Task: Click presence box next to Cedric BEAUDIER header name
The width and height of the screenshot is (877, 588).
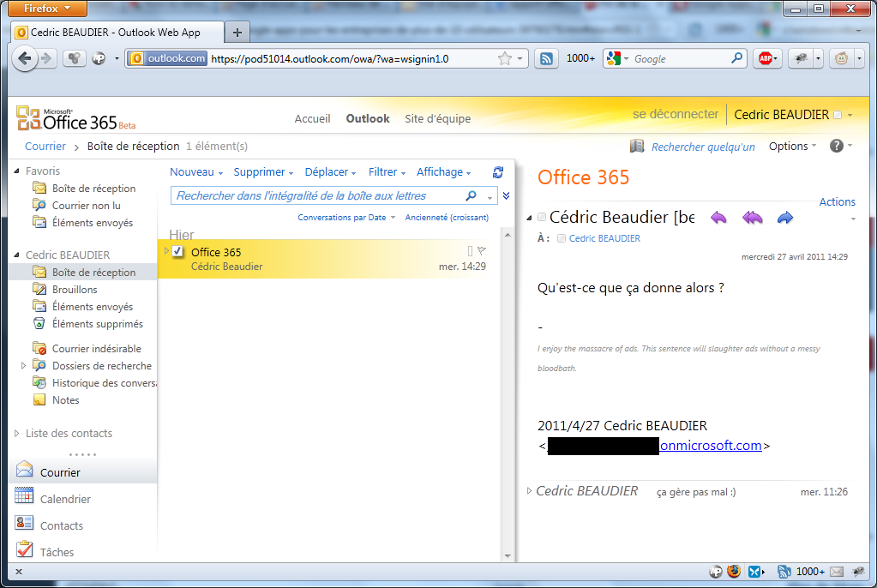Action: coord(838,115)
